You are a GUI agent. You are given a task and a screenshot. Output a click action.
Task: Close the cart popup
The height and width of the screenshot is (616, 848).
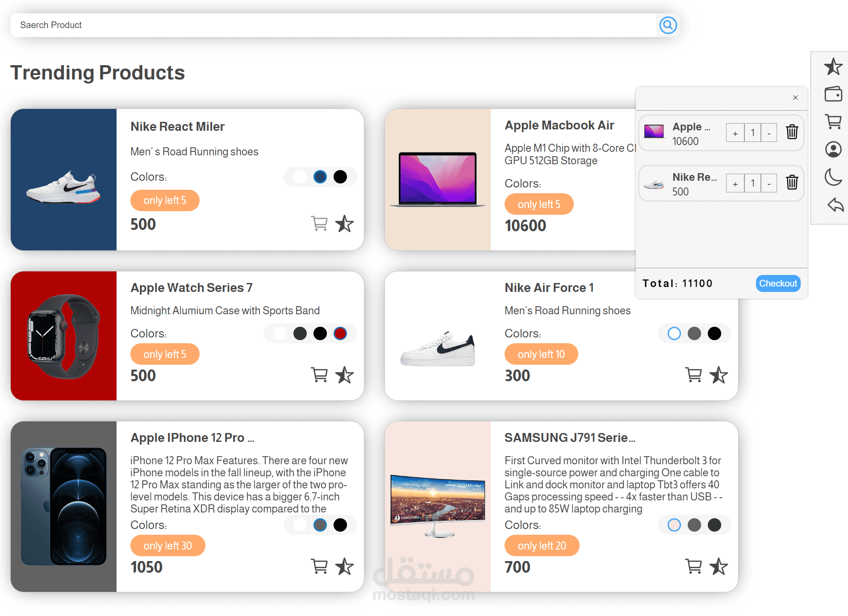tap(795, 97)
